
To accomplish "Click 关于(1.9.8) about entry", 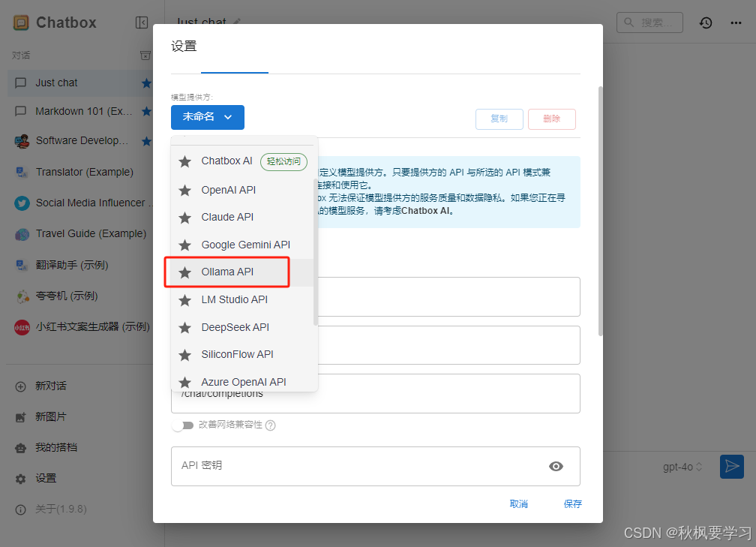I will [61, 509].
